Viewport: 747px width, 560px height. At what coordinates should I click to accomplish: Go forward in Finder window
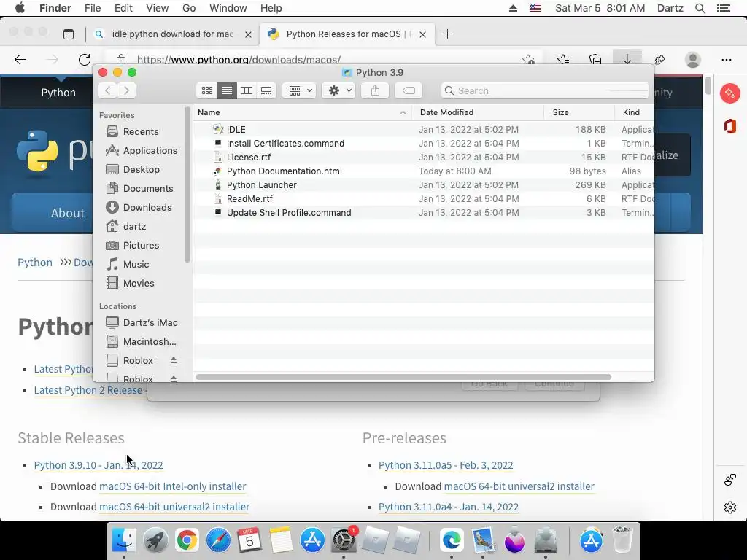point(127,90)
